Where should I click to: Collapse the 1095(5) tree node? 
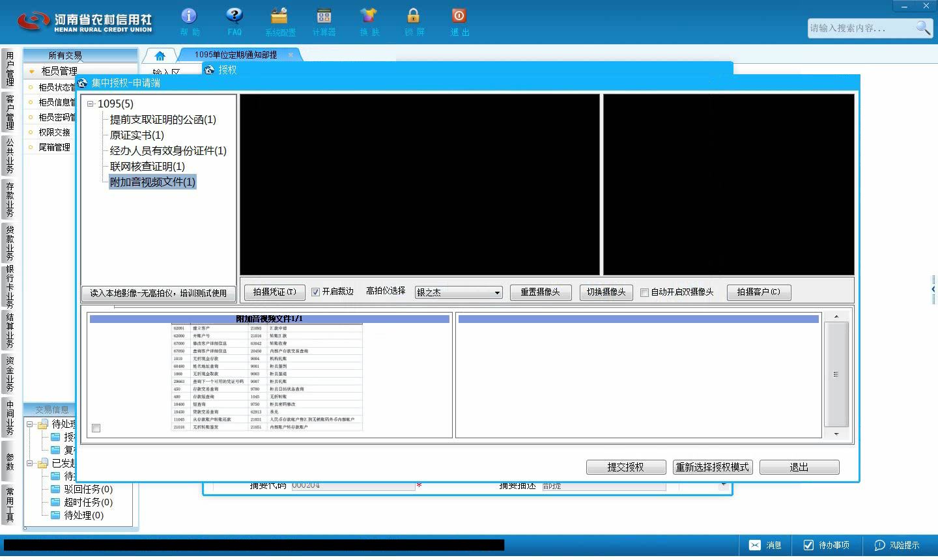point(91,104)
